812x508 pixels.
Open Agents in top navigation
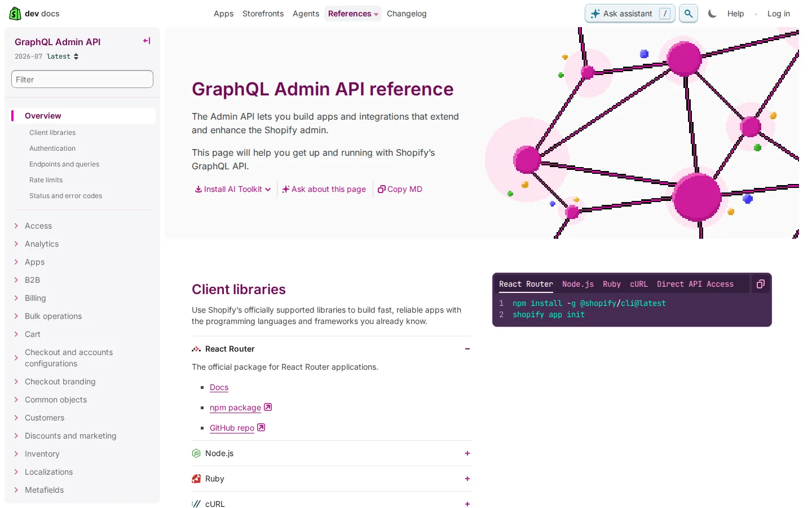coord(306,14)
